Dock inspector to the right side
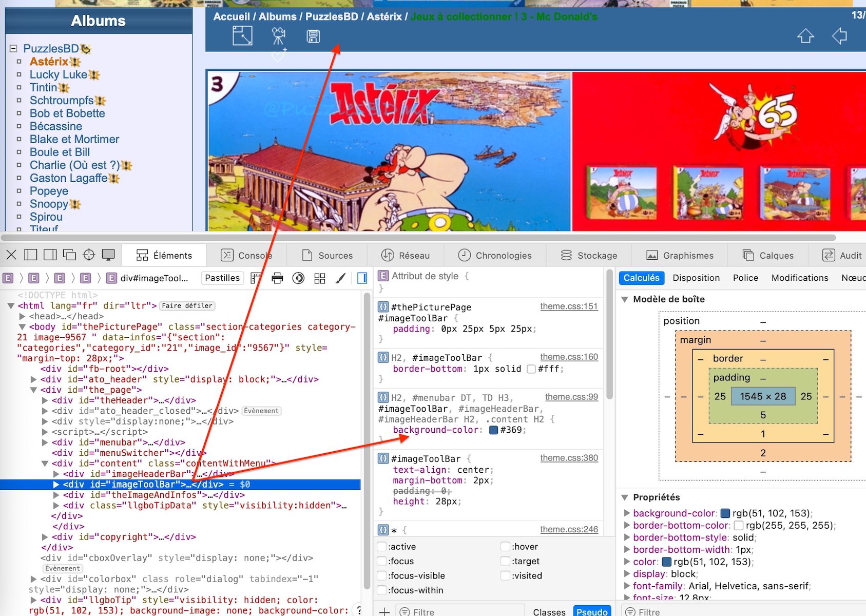 click(50, 255)
